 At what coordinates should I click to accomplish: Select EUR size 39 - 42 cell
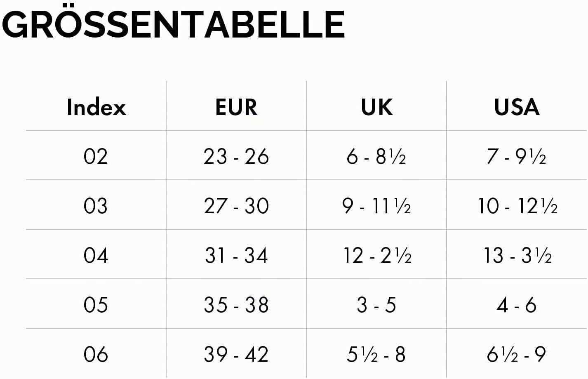tap(236, 354)
